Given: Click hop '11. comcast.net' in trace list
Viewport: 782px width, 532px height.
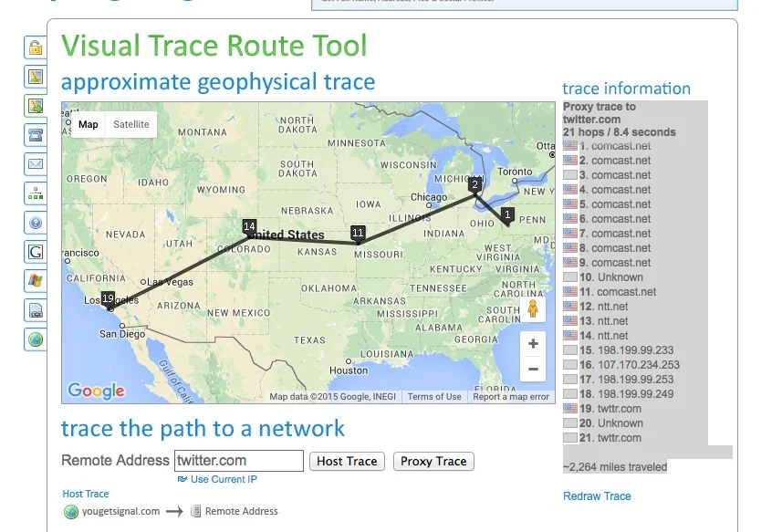Looking at the screenshot, I should [618, 292].
